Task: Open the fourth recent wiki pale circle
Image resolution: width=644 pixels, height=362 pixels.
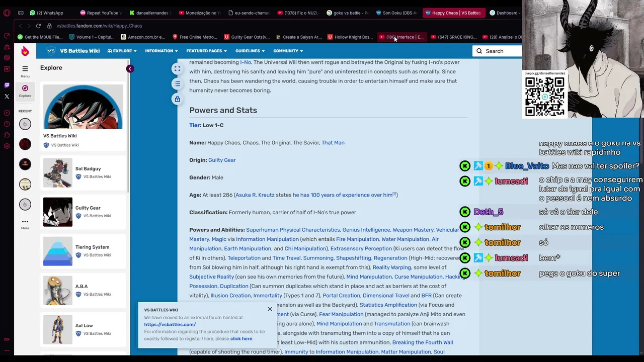Action: point(25,184)
